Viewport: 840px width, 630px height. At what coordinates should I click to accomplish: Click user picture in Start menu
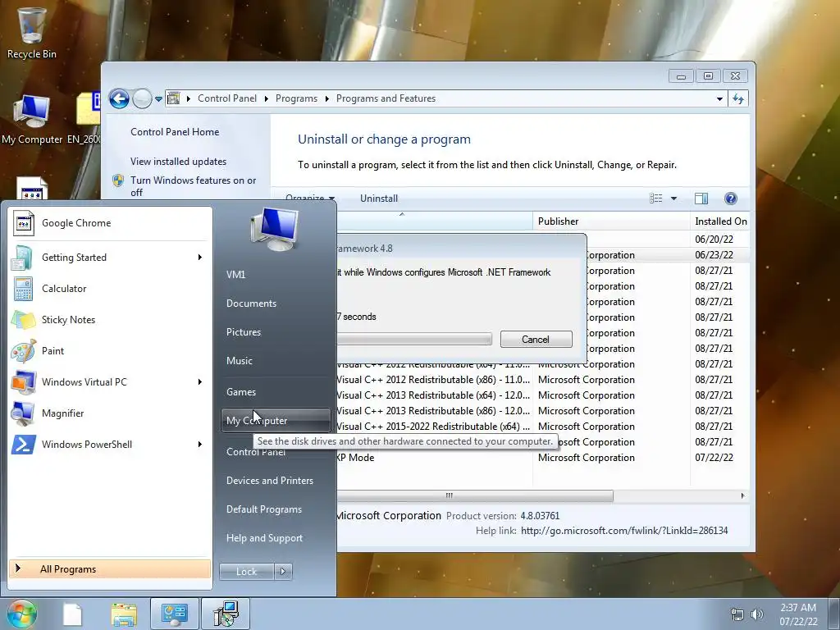[274, 230]
